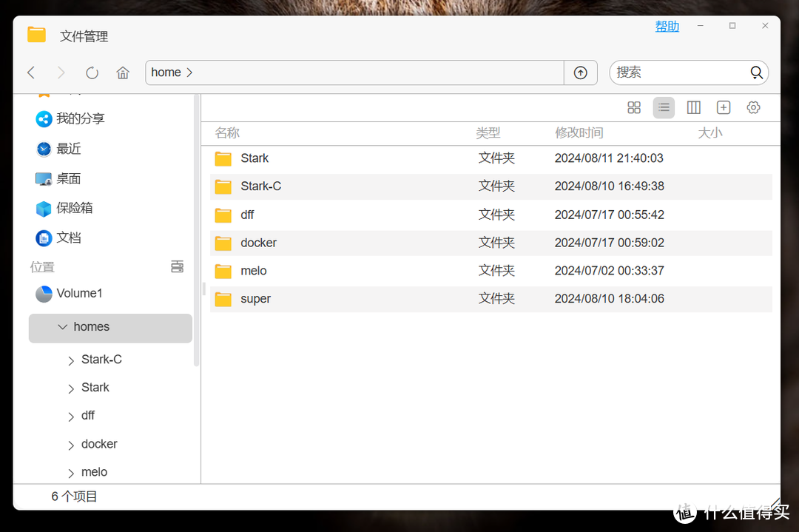The width and height of the screenshot is (799, 532).
Task: Click the melo folder icon in list
Action: click(223, 271)
